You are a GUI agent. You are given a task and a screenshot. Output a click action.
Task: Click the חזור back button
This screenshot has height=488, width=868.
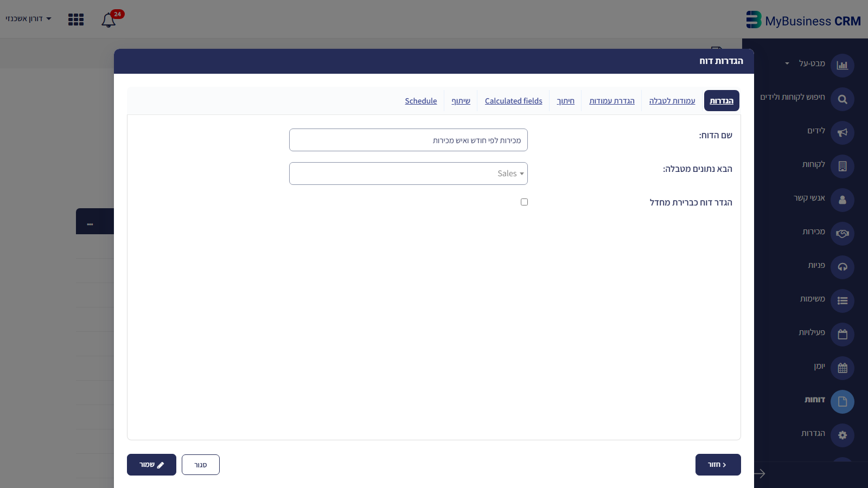point(718,465)
